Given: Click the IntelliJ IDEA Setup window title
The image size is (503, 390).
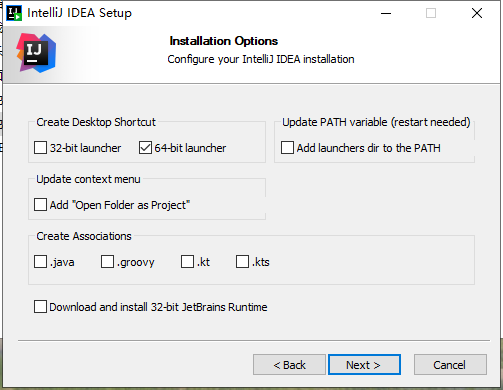Looking at the screenshot, I should click(x=79, y=13).
